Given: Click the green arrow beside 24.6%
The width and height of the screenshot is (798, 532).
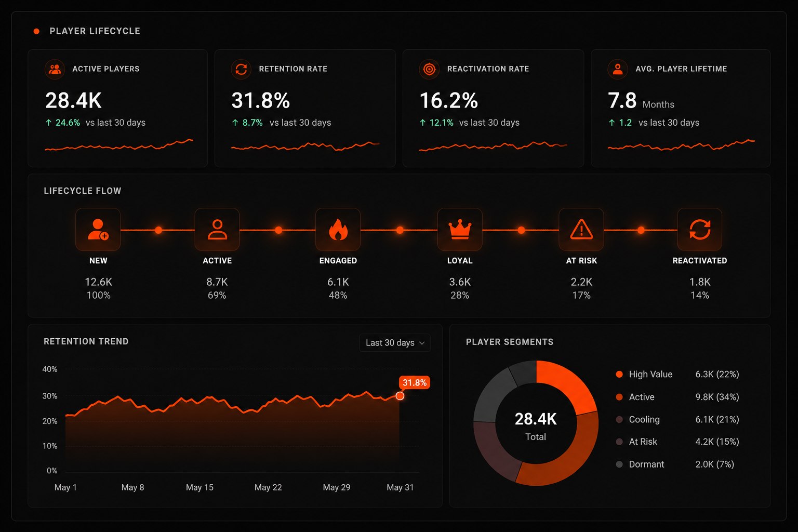Looking at the screenshot, I should (49, 123).
